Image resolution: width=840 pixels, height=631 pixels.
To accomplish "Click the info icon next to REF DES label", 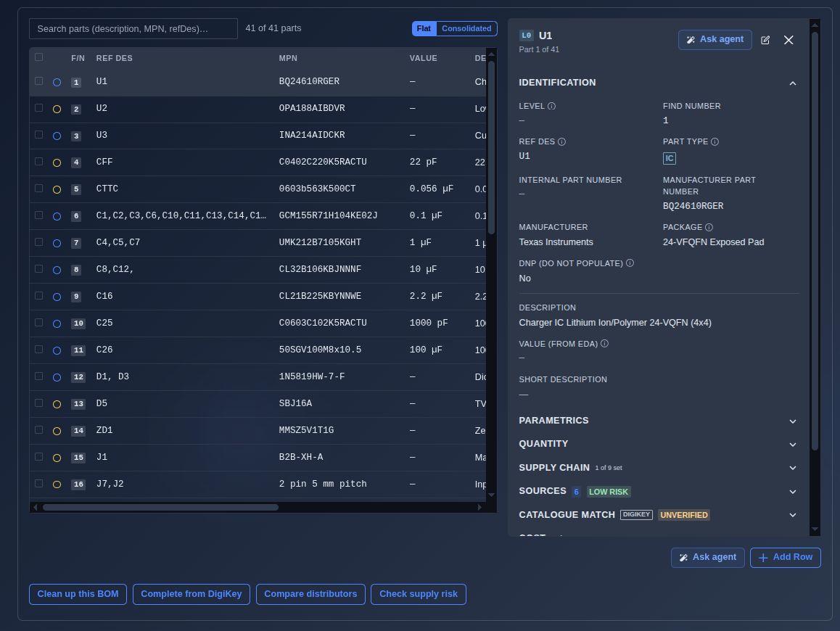I will 561,142.
